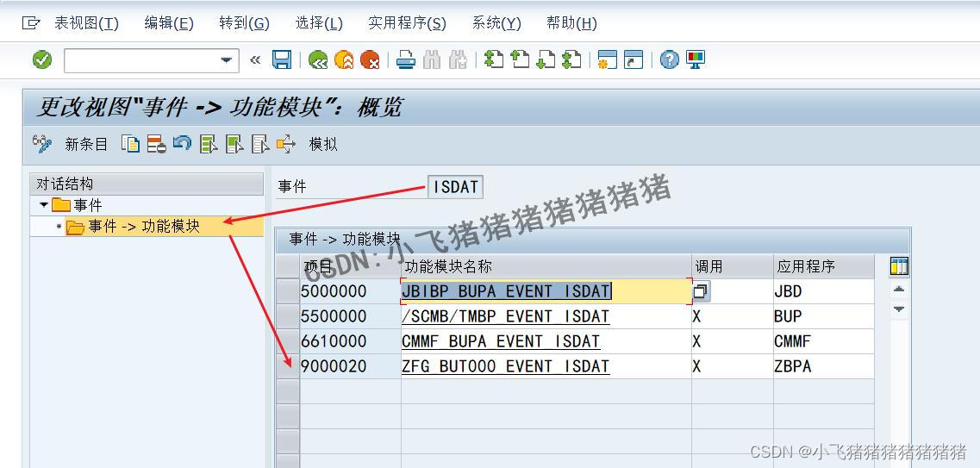Open the Customize Local Layout monitor icon
Viewport: 980px width, 468px height.
(695, 60)
